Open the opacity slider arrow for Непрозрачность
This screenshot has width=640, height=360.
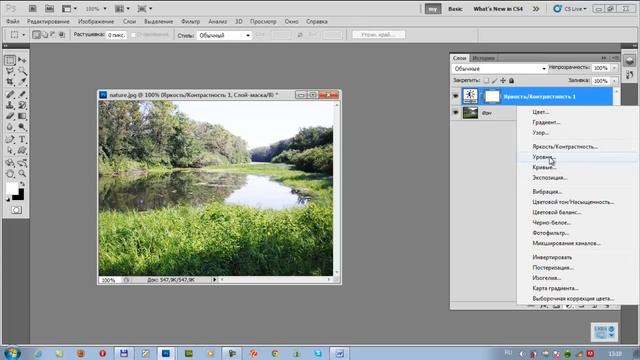(x=614, y=68)
